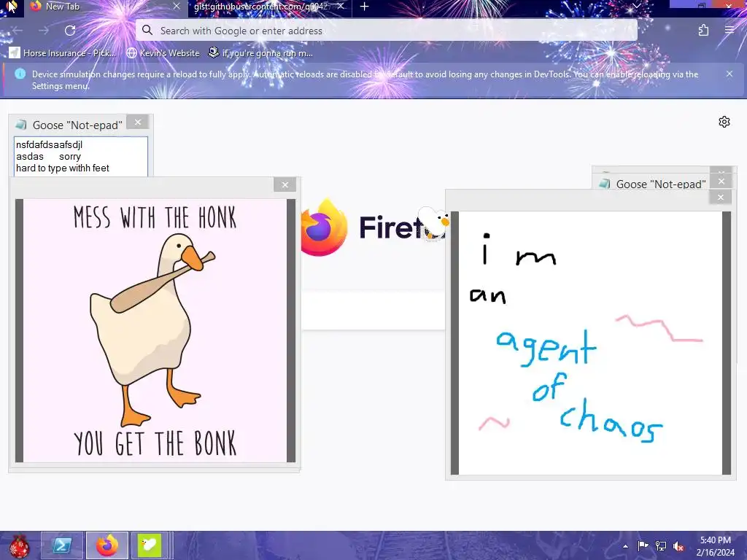This screenshot has height=560, width=747.
Task: Dismiss the Device simulation notification bar
Action: coord(729,74)
